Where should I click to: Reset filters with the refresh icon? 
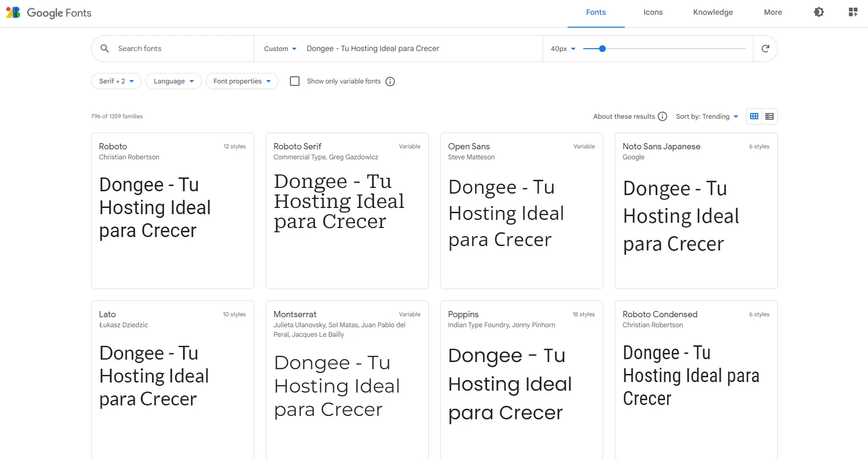click(765, 49)
